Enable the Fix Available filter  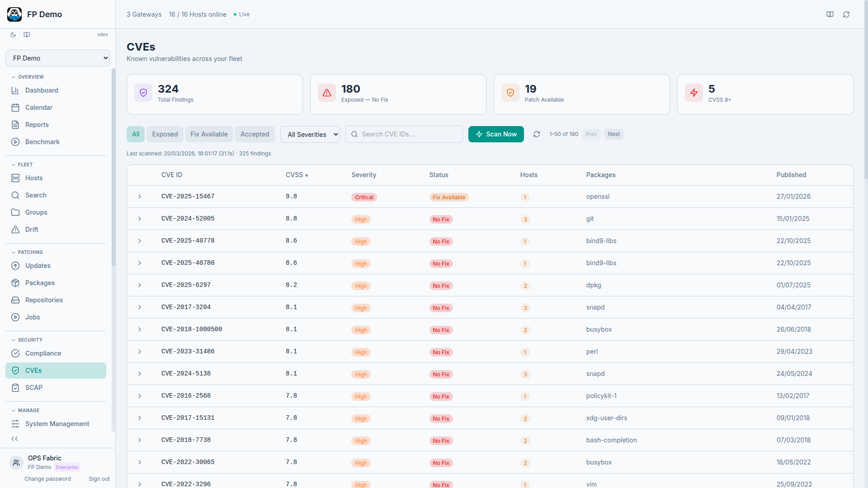click(209, 134)
